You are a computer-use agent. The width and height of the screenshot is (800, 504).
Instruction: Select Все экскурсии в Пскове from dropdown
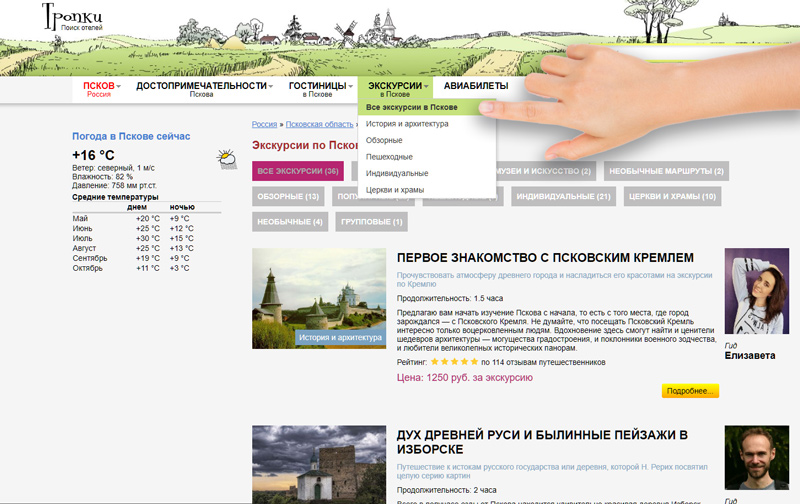coord(412,106)
